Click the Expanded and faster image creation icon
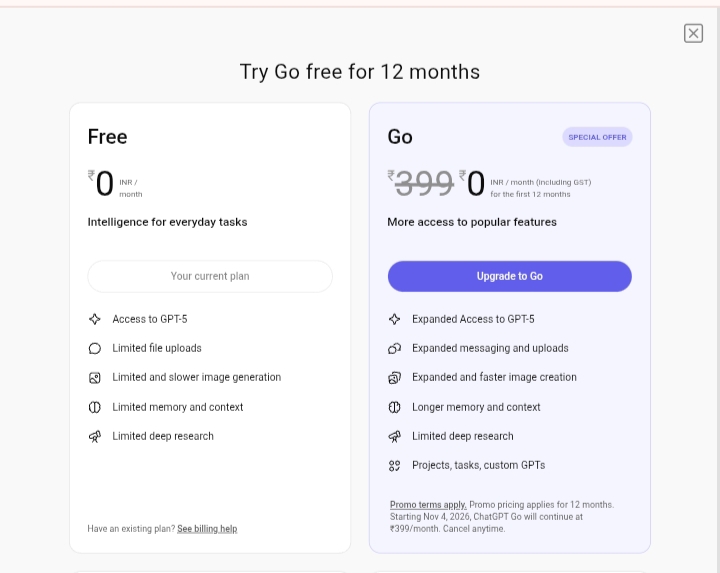This screenshot has width=720, height=573. pos(395,378)
